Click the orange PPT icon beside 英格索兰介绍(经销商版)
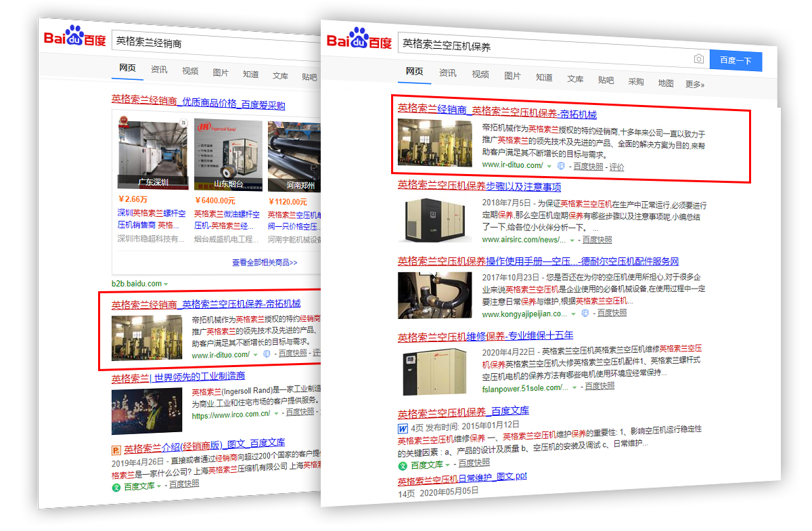Image resolution: width=812 pixels, height=531 pixels. pos(116,448)
